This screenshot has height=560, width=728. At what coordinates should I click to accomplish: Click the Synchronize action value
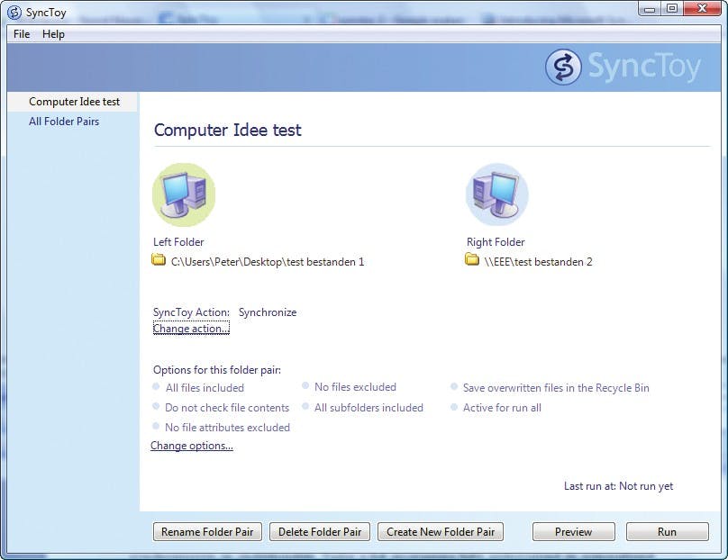click(268, 312)
